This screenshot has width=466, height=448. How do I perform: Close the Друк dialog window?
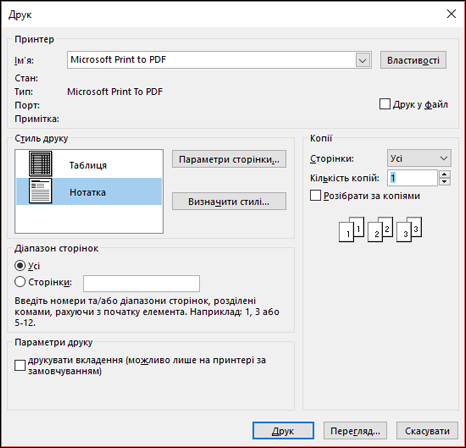tap(451, 14)
